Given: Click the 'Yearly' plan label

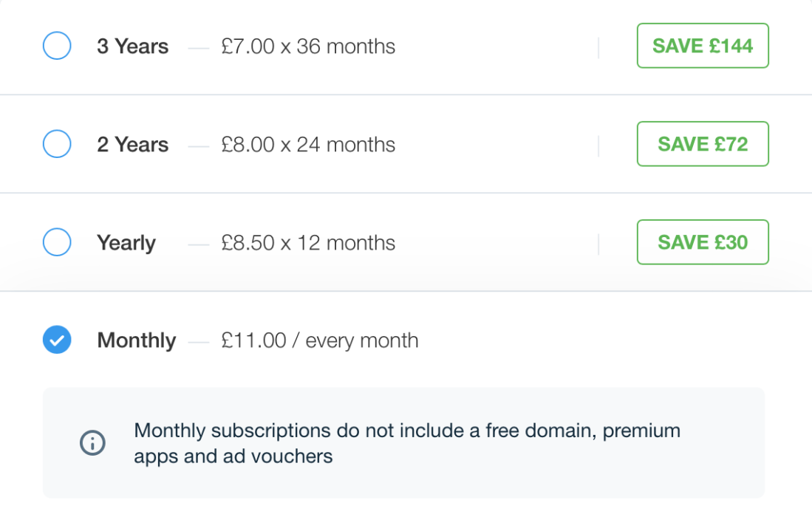Looking at the screenshot, I should point(126,243).
